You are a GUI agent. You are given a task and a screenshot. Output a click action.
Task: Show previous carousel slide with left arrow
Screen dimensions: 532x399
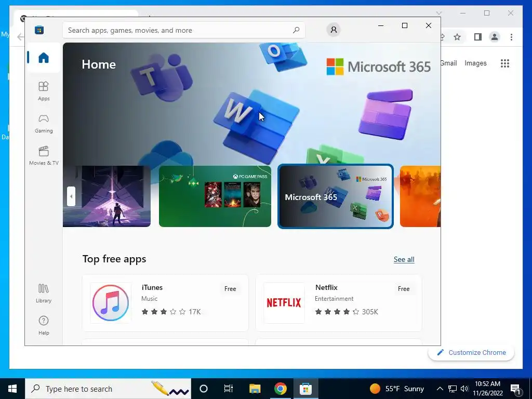coord(71,196)
